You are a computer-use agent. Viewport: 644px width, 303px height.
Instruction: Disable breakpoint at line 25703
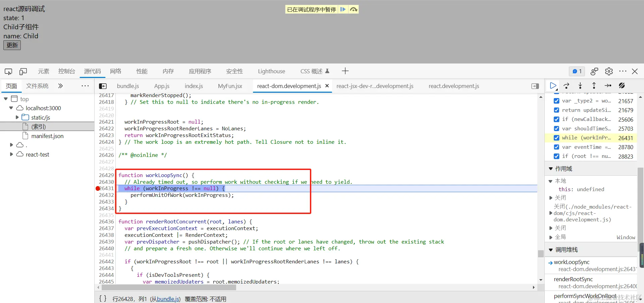pyautogui.click(x=556, y=129)
